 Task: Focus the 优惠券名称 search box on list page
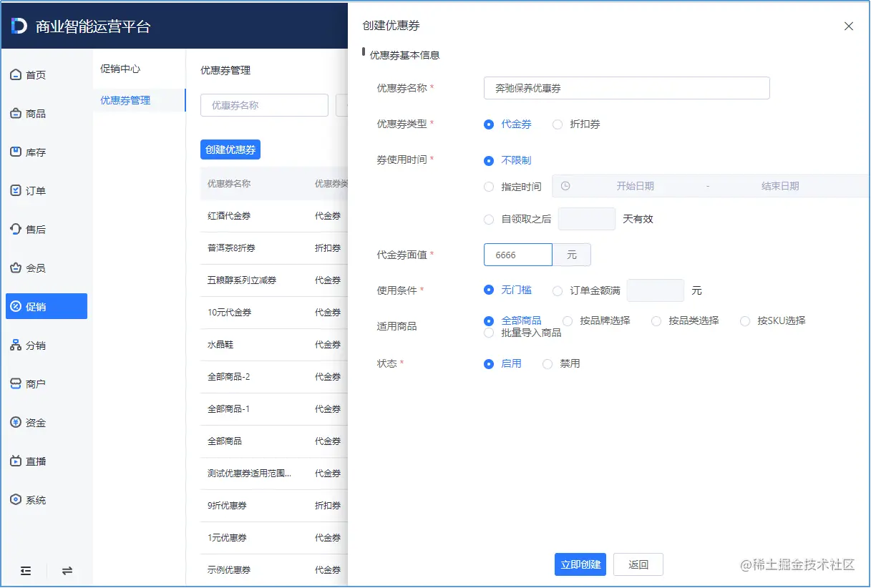[x=264, y=105]
